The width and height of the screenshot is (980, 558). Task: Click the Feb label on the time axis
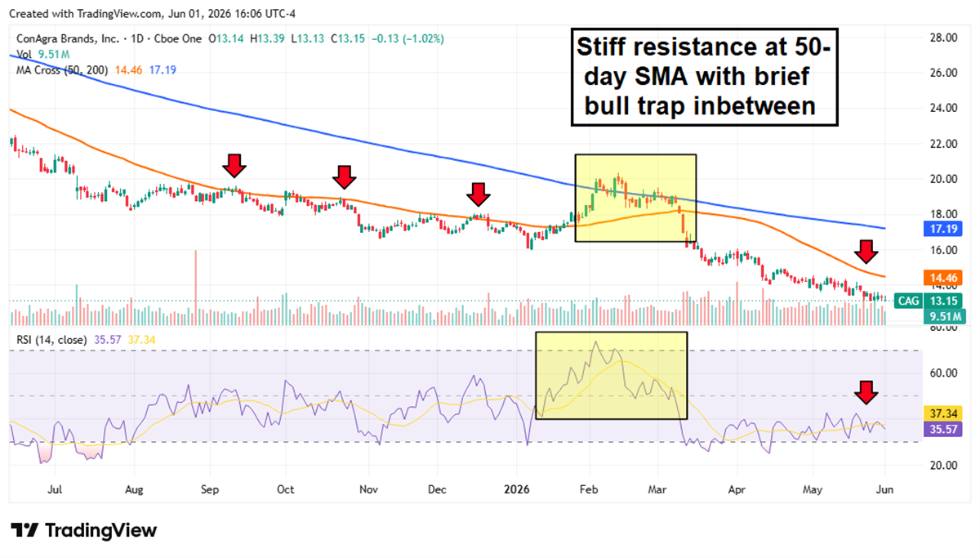(587, 490)
